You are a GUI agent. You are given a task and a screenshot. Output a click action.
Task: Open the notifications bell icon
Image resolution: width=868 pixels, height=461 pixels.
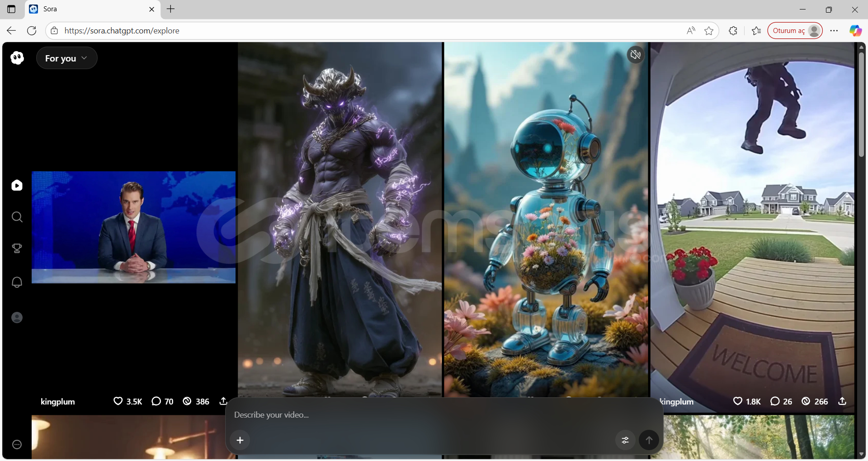coord(17,282)
